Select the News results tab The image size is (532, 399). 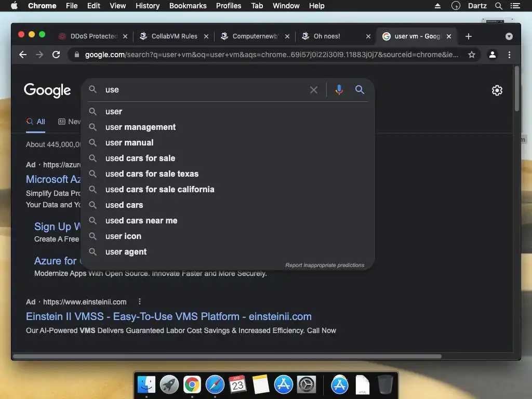pos(69,122)
